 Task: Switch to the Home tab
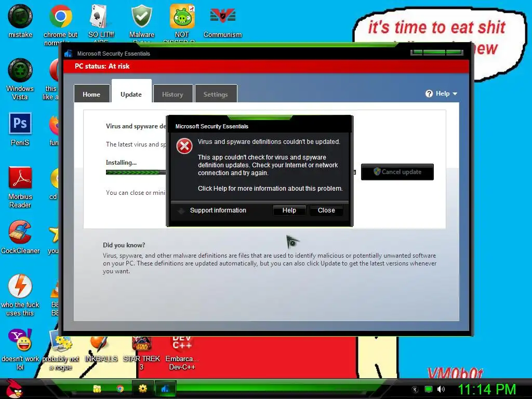point(91,94)
